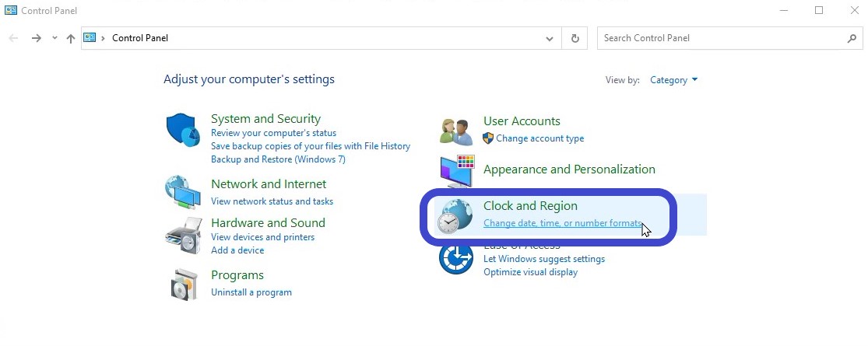This screenshot has height=346, width=868.
Task: Click the Control Panel address bar icon
Action: pyautogui.click(x=90, y=37)
